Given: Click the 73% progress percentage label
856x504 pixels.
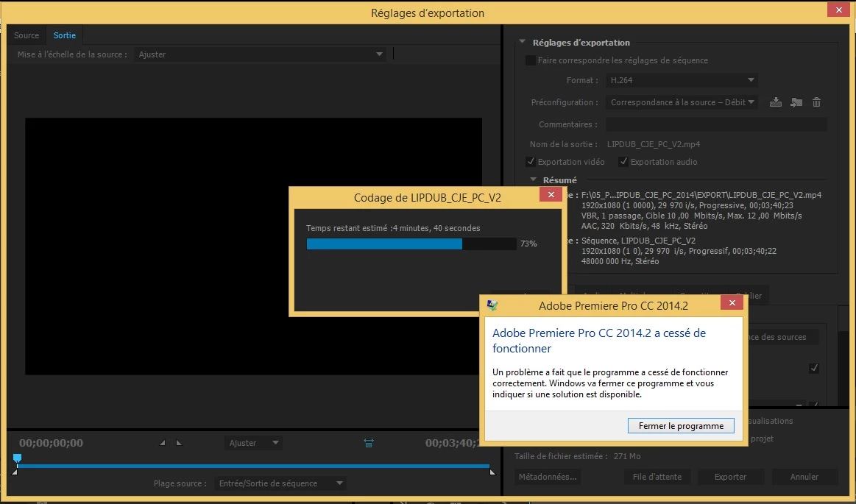Looking at the screenshot, I should pos(528,244).
